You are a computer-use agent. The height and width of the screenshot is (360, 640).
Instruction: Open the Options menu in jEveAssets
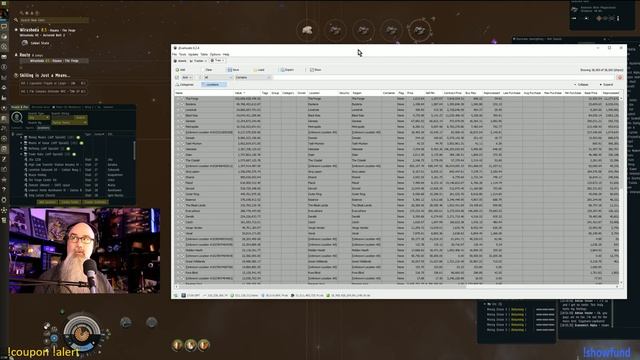[x=215, y=54]
